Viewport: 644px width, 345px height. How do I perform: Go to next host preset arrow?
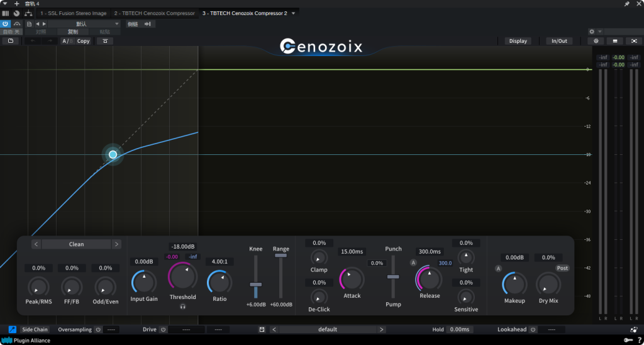click(x=45, y=24)
